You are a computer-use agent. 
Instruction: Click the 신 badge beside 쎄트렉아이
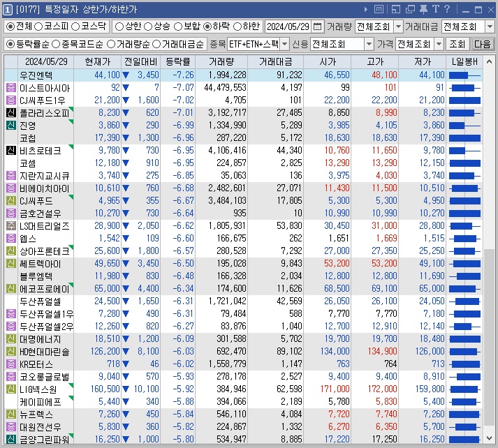(10, 264)
